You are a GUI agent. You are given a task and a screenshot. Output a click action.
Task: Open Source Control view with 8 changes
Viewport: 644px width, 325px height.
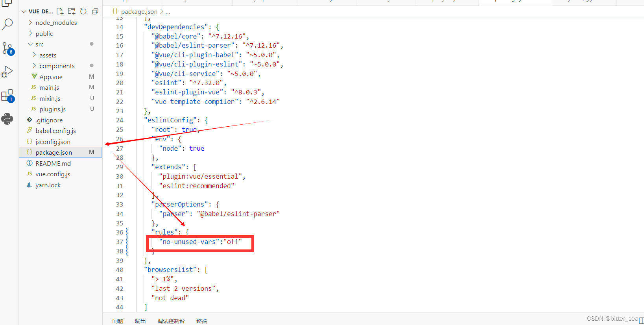coord(8,48)
